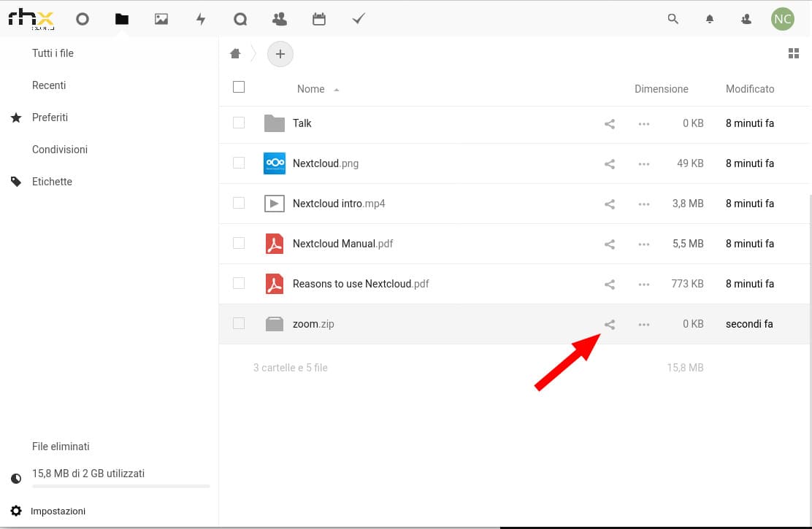Open the contacts menu icon in header

746,19
